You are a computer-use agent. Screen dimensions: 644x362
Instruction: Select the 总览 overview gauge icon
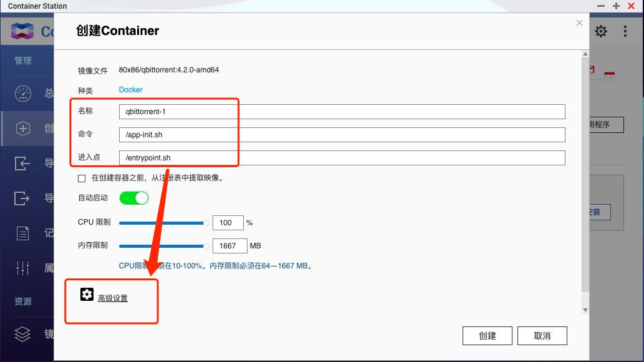coord(22,93)
